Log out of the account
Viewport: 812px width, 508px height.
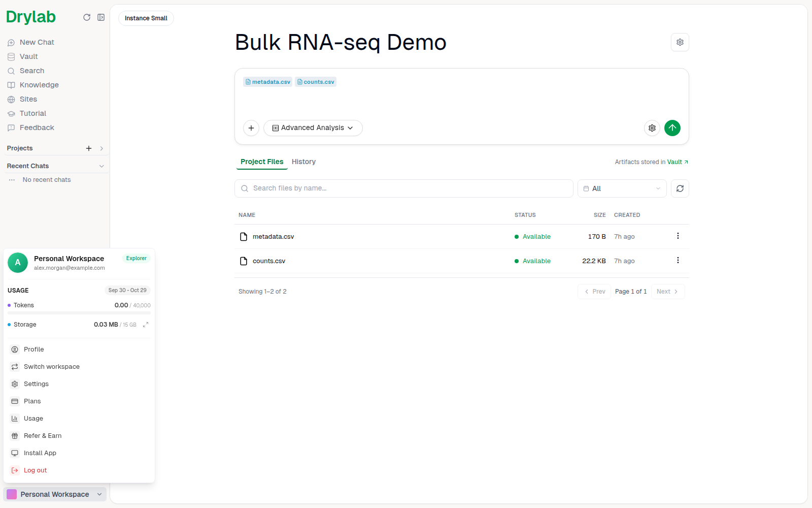click(x=79, y=470)
